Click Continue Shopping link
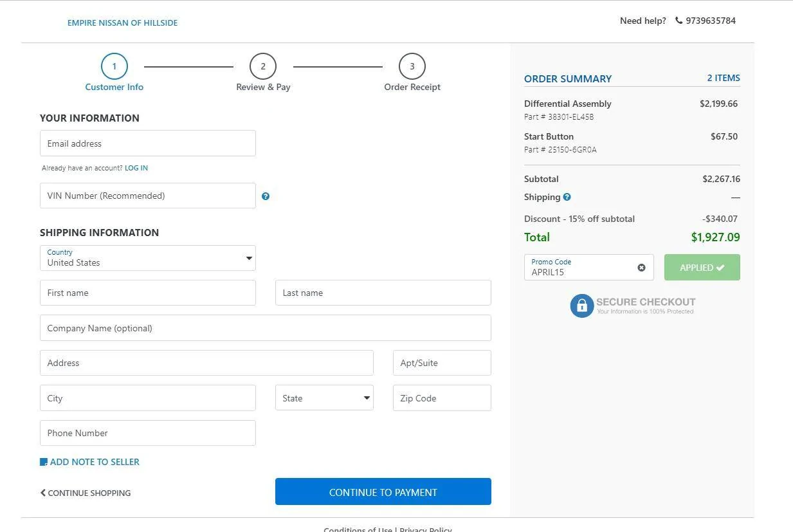Image resolution: width=793 pixels, height=532 pixels. point(86,493)
